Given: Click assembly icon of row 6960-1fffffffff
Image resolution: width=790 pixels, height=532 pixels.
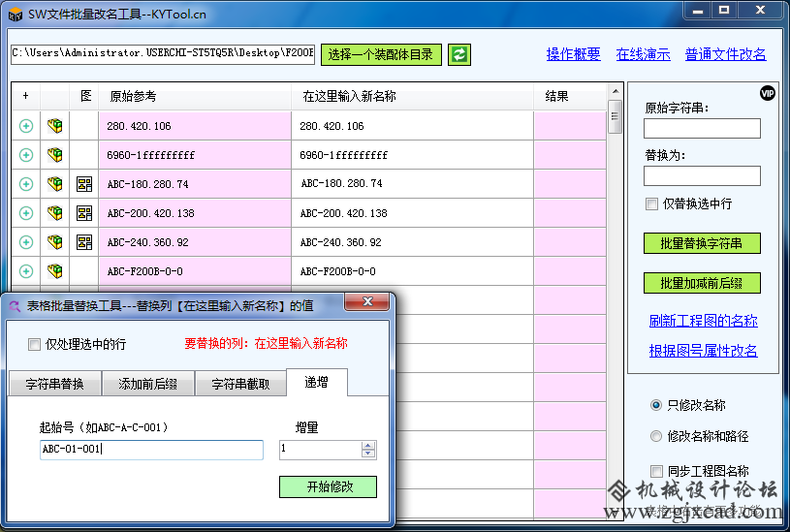Looking at the screenshot, I should point(55,155).
